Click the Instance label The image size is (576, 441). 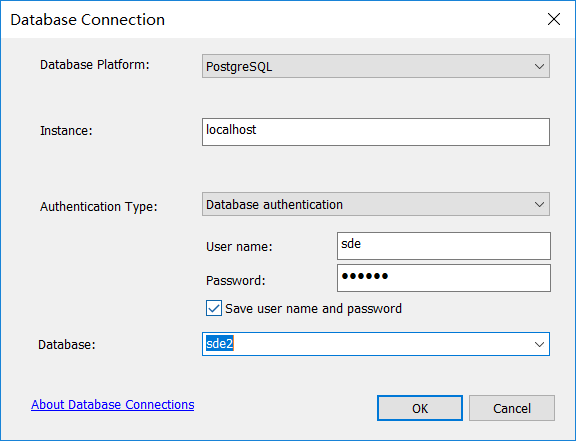pos(66,131)
